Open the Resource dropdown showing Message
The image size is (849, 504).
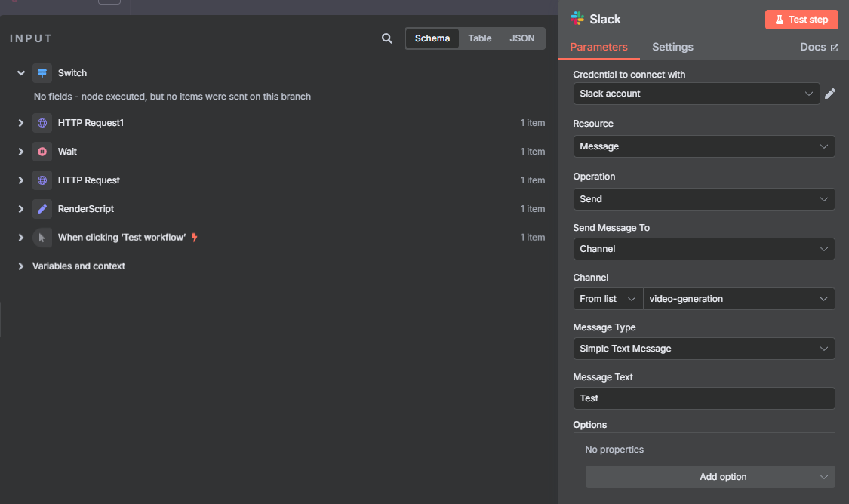click(703, 146)
